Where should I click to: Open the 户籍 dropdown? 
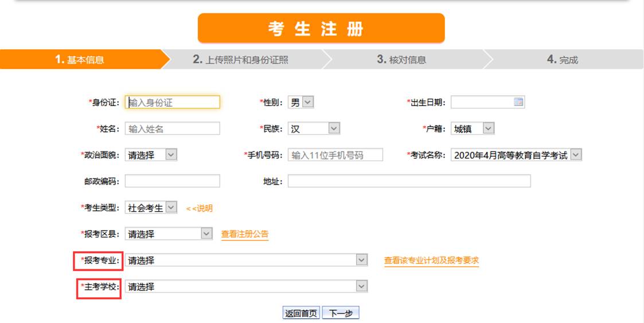[473, 129]
